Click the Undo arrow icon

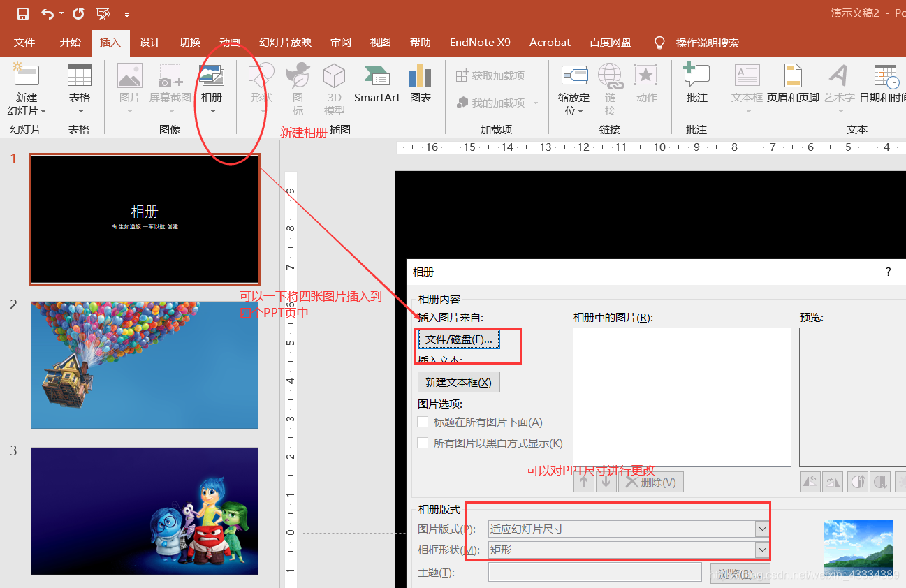click(x=48, y=13)
